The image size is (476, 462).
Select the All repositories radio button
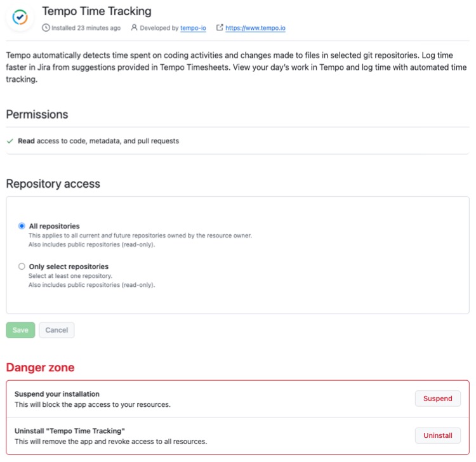tap(22, 226)
